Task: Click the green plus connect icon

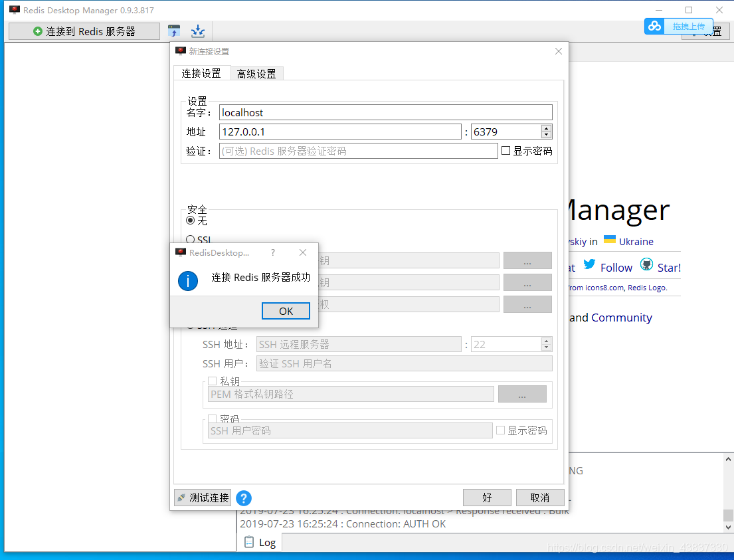Action: 37,31
